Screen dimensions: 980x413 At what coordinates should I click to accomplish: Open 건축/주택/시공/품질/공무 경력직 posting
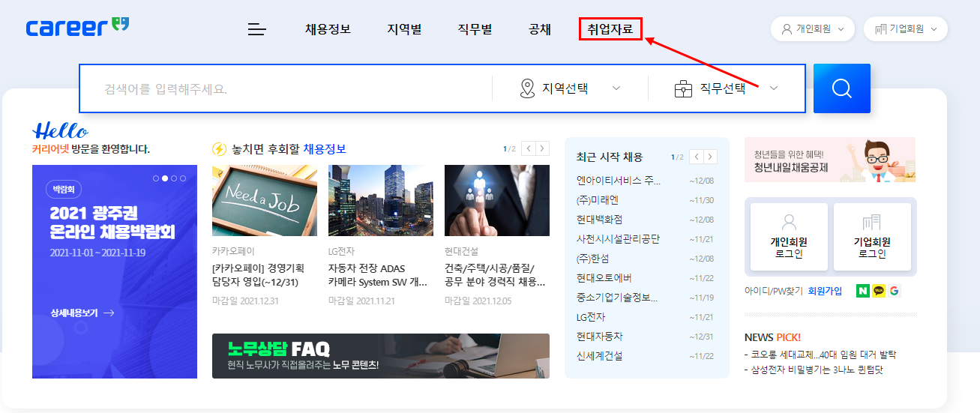495,275
